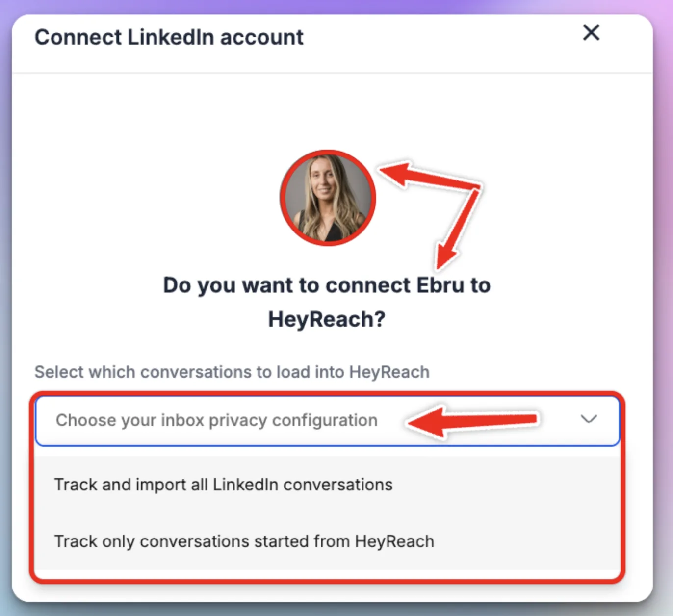This screenshot has width=673, height=616.
Task: Click Ebru's circular profile photo
Action: coord(328,198)
